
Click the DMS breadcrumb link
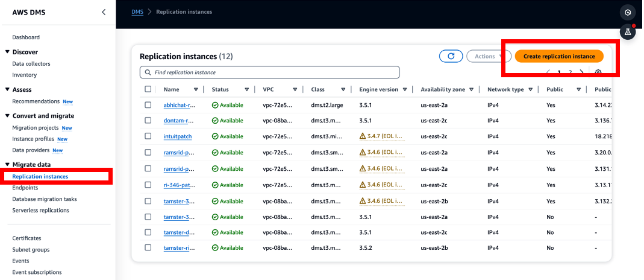[x=137, y=12]
